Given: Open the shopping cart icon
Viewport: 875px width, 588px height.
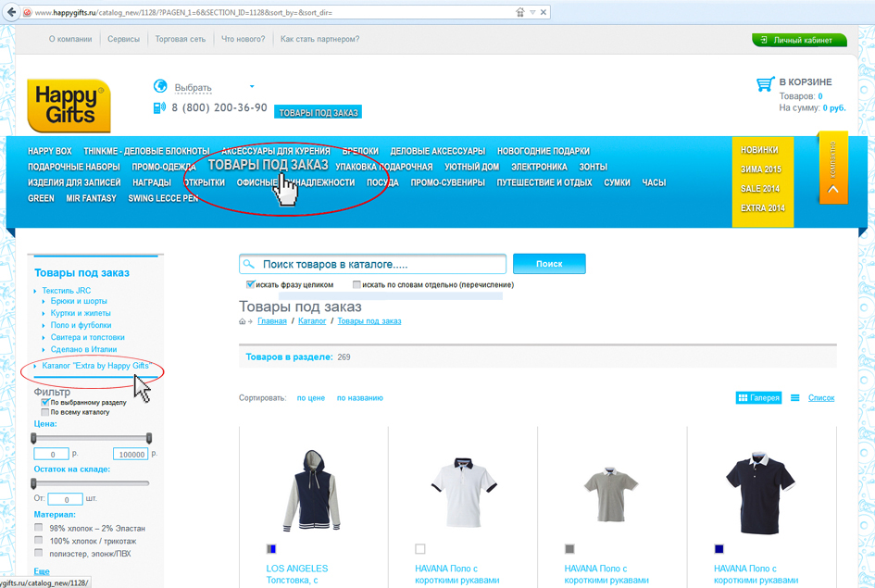Looking at the screenshot, I should 765,84.
